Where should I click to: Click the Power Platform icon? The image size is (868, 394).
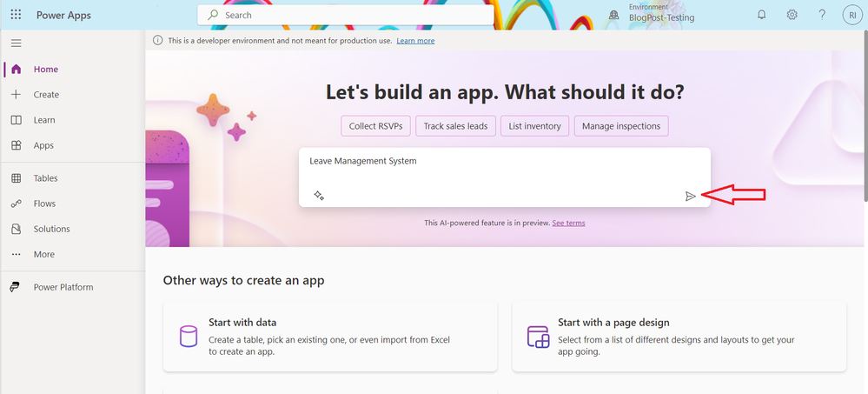[16, 287]
